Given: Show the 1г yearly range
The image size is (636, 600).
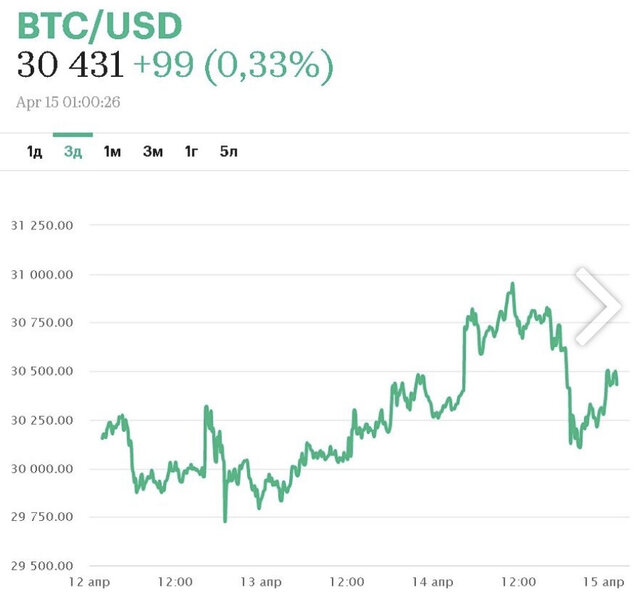Looking at the screenshot, I should pos(191,152).
